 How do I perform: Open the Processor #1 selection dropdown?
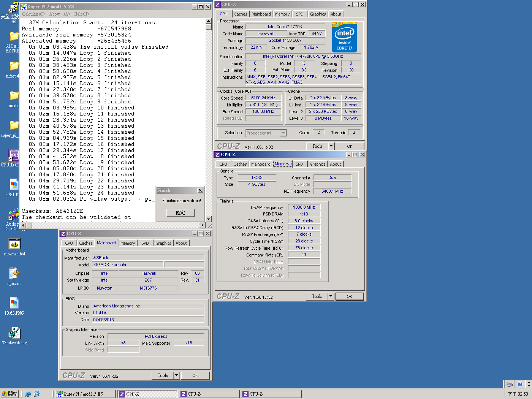tap(283, 133)
